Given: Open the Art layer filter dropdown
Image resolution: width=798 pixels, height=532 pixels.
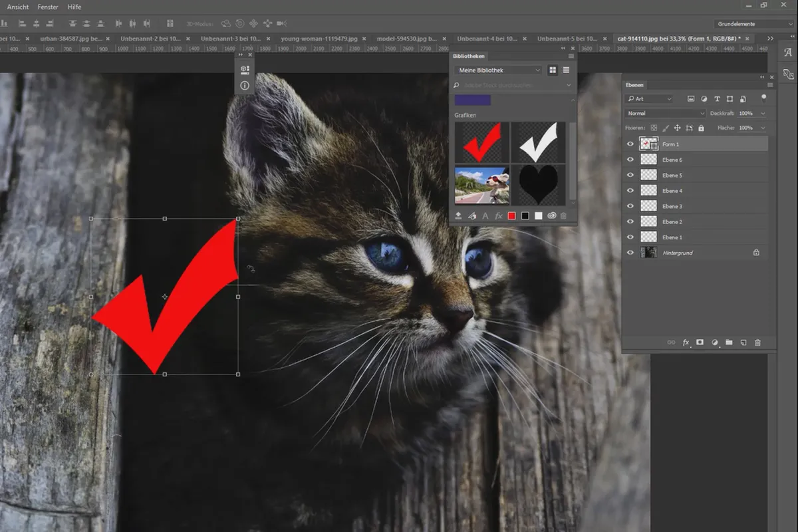Looking at the screenshot, I should pyautogui.click(x=649, y=98).
